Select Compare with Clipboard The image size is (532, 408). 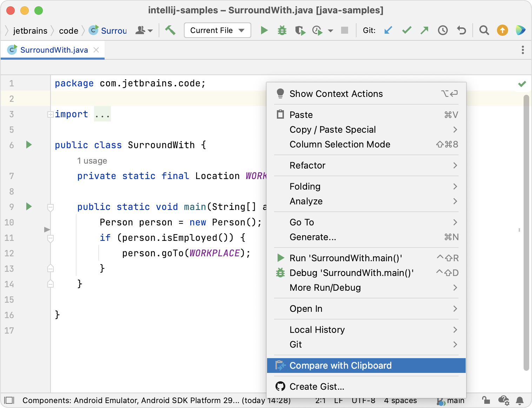pos(366,366)
